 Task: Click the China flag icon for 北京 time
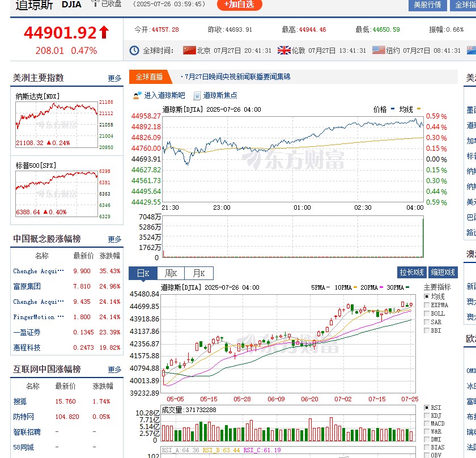pyautogui.click(x=189, y=50)
